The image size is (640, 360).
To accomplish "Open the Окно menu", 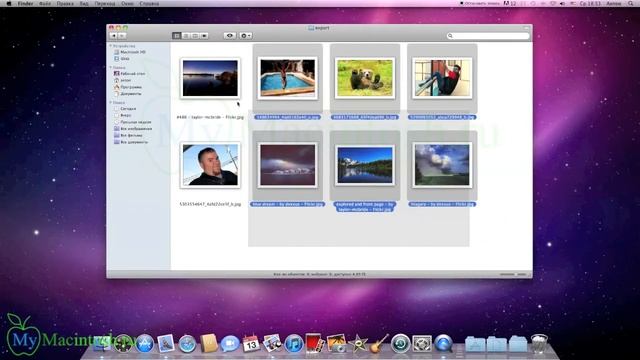I will pos(127,3).
